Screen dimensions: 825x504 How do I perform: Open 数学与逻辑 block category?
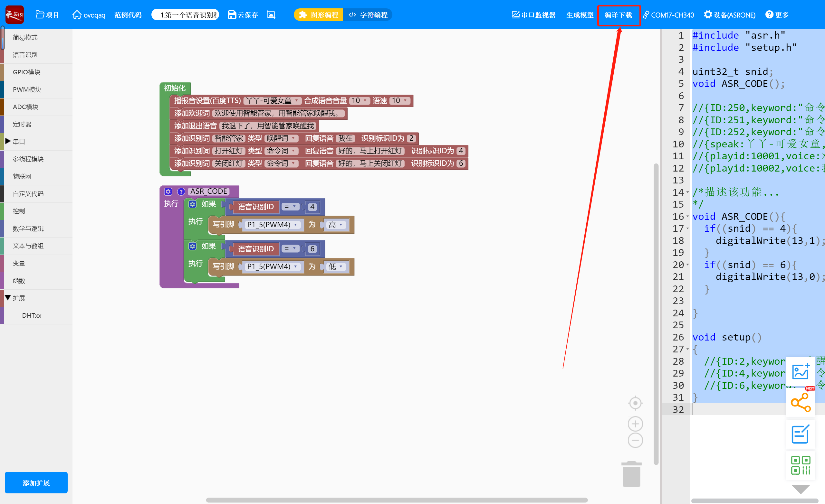[x=36, y=229]
